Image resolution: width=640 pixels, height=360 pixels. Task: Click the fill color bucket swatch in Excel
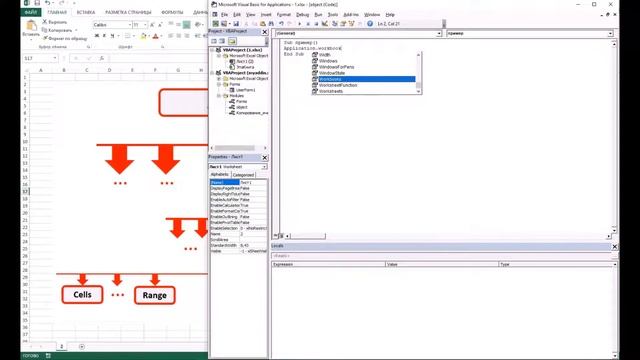coord(143,36)
